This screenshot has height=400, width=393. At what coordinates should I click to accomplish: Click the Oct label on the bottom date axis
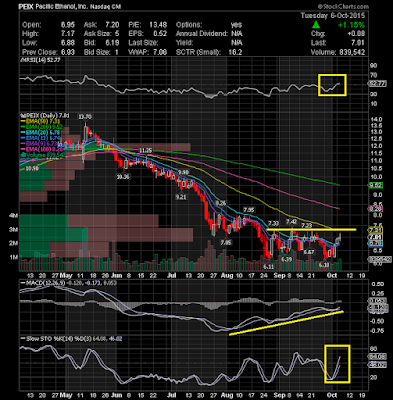tap(332, 395)
